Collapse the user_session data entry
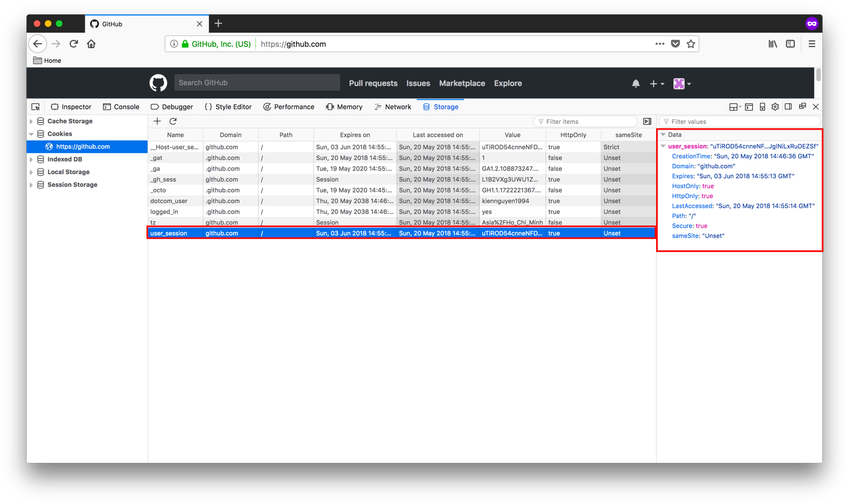Viewport: 849px width, 504px height. [x=663, y=147]
